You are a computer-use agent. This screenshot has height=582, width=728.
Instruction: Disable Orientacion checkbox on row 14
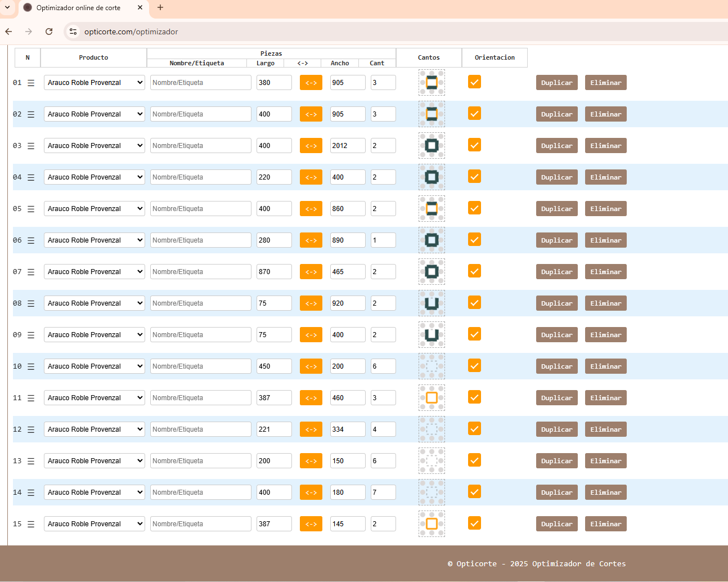tap(474, 492)
